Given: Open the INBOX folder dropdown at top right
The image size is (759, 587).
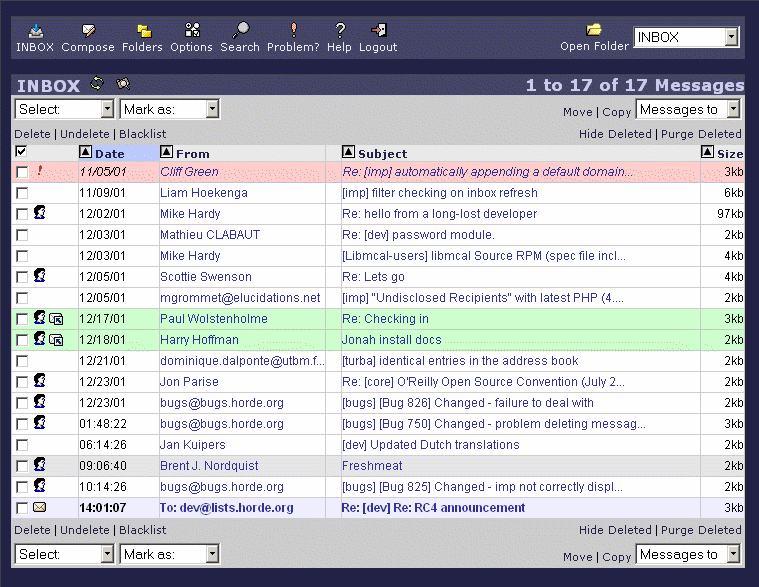Looking at the screenshot, I should 686,37.
